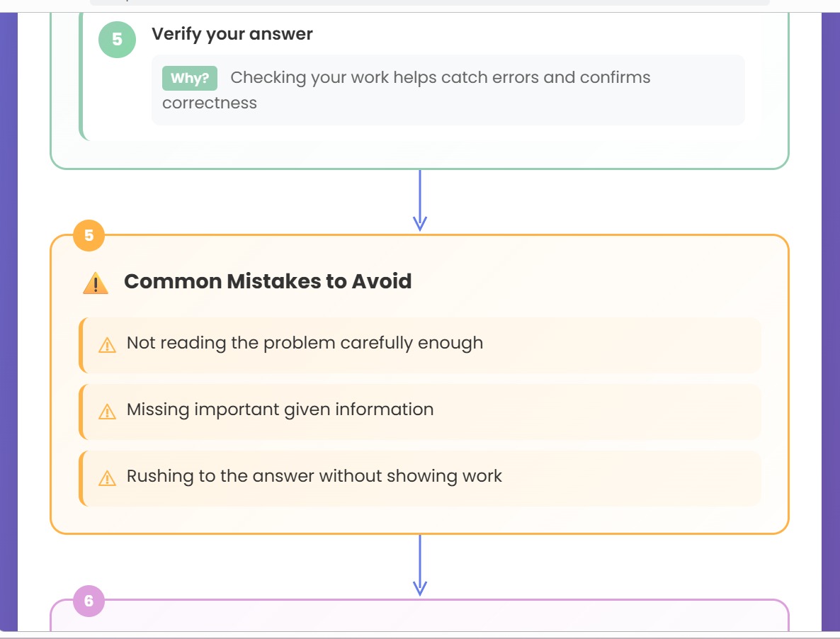Click the purple section 6 number badge
840x639 pixels.
coord(89,601)
